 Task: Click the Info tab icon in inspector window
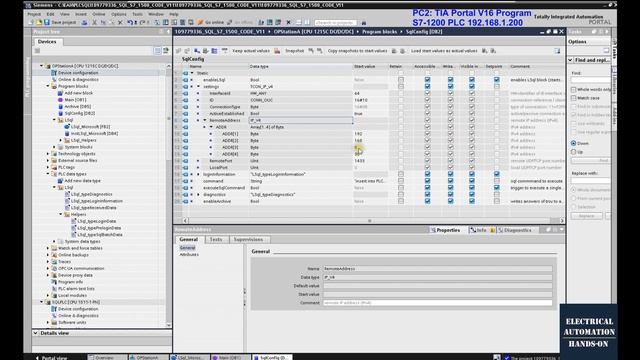coord(473,230)
